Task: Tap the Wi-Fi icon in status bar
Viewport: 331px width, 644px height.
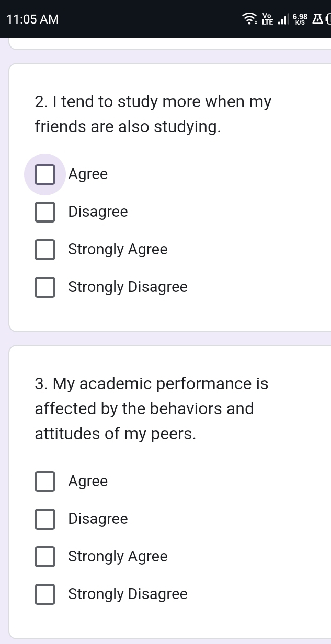Action: [249, 19]
